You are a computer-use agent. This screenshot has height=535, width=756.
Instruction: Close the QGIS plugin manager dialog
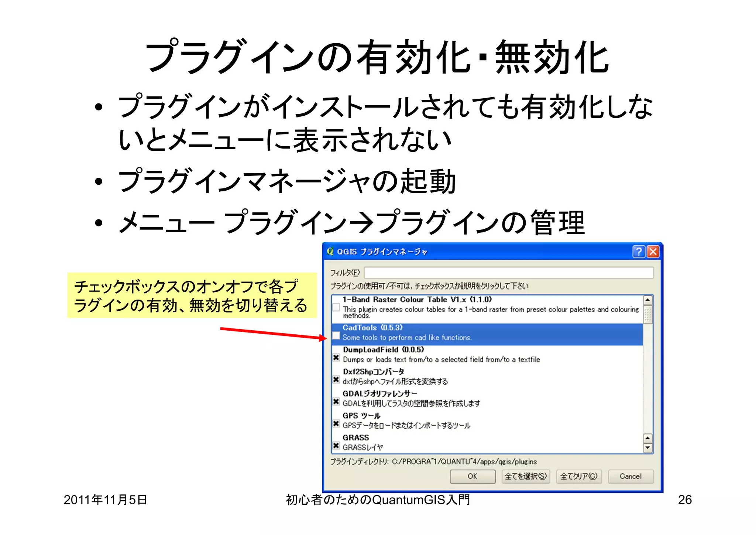point(653,252)
